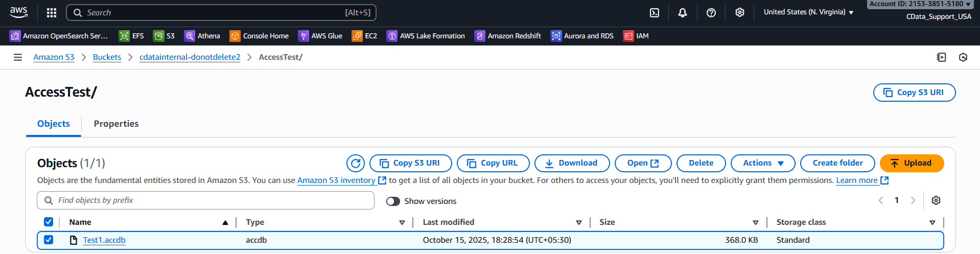Sort objects by the Name column arrow
980x254 pixels.
(x=225, y=222)
